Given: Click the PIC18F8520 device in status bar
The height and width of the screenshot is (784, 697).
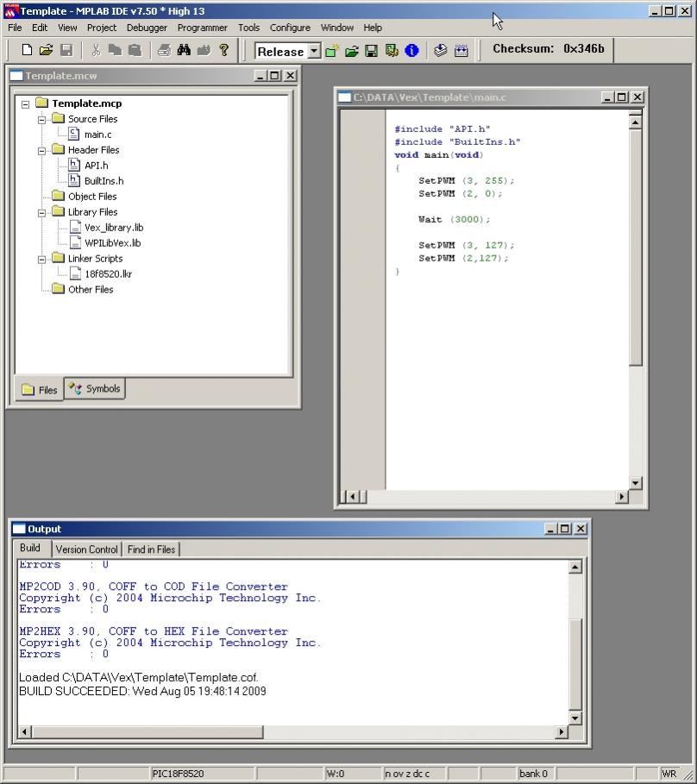Looking at the screenshot, I should coord(178,774).
